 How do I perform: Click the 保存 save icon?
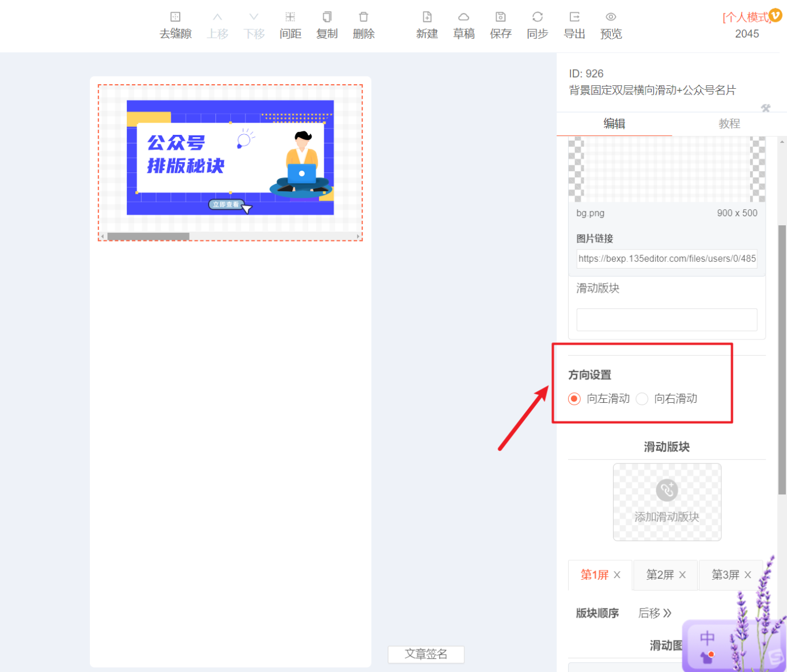pyautogui.click(x=501, y=17)
